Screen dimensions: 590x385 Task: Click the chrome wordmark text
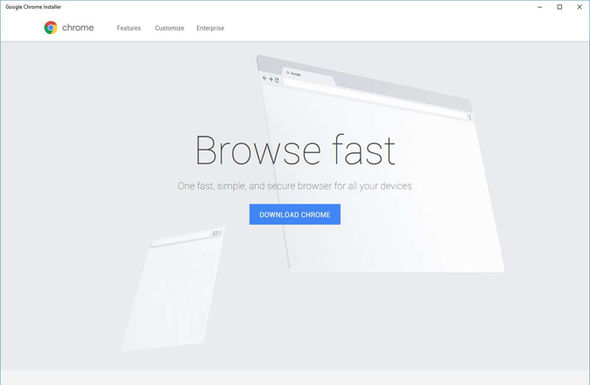click(78, 27)
